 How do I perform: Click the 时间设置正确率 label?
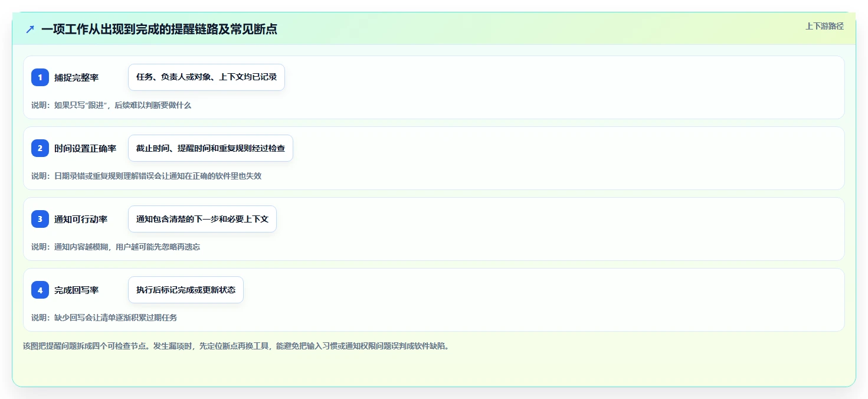click(86, 148)
